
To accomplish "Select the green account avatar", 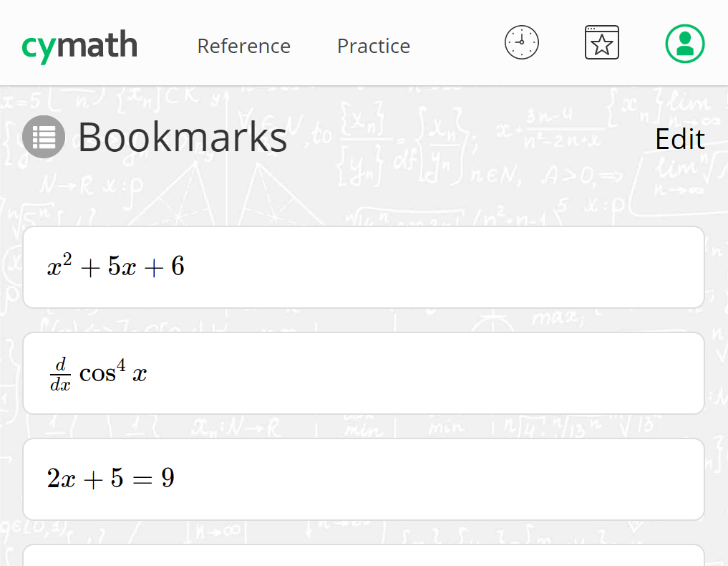I will [684, 43].
